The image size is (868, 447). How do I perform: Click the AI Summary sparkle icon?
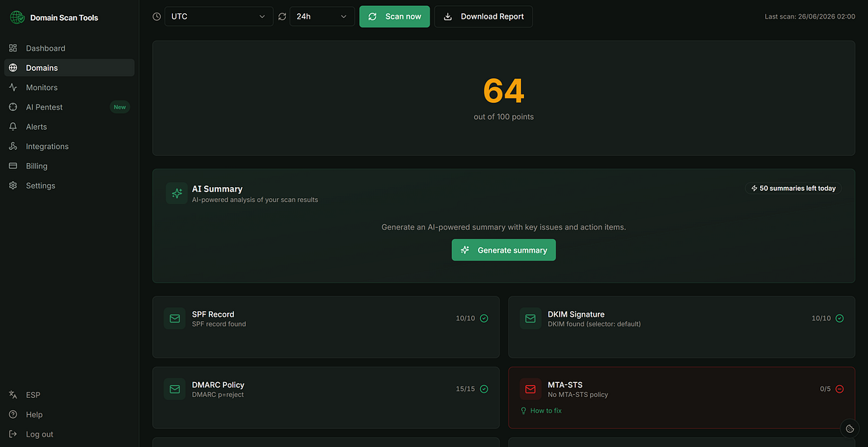click(x=177, y=193)
